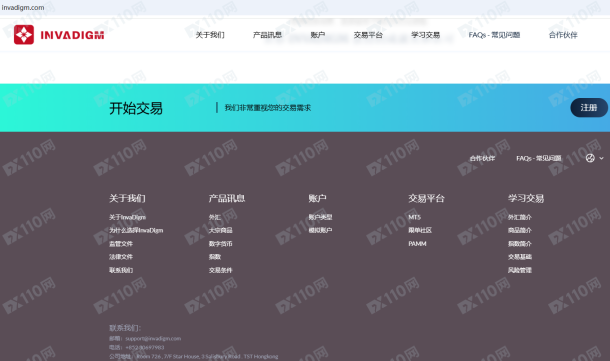Click the invadigm.com URL text at top
Viewport: 610px width, 361px height.
point(23,7)
